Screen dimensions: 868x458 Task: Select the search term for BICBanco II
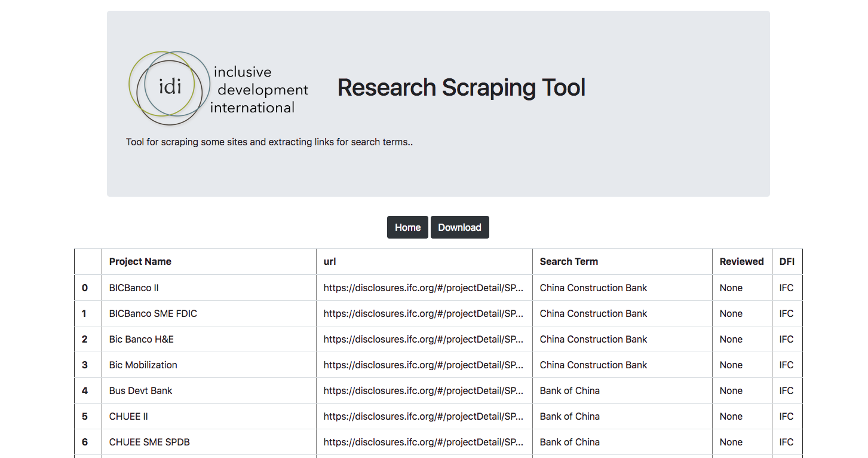click(x=593, y=288)
